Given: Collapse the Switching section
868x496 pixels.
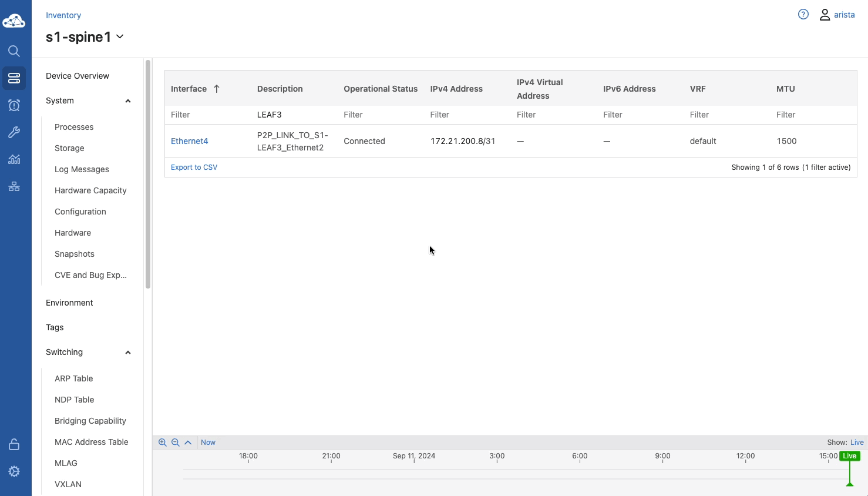Looking at the screenshot, I should (127, 353).
